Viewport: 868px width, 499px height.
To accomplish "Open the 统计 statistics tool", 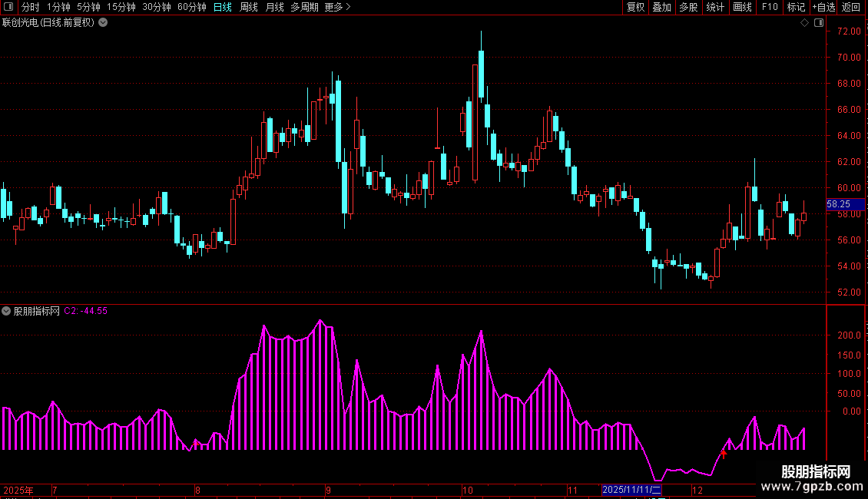I will [x=714, y=7].
